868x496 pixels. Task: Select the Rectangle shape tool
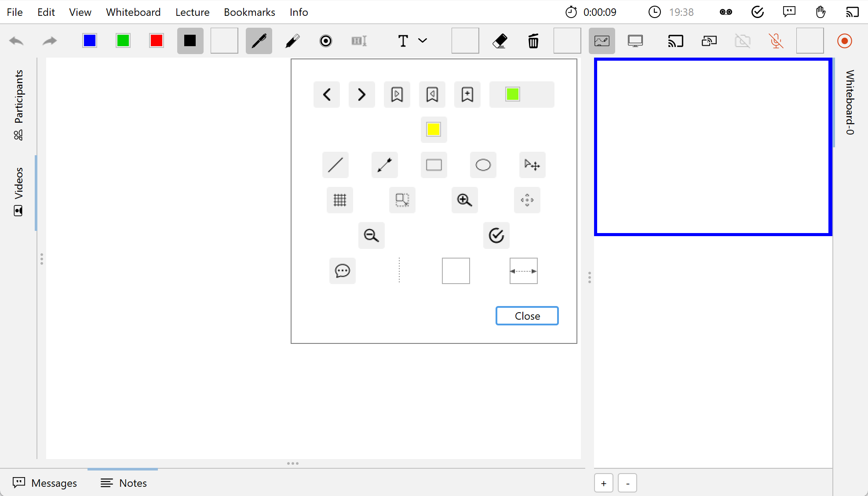[434, 165]
